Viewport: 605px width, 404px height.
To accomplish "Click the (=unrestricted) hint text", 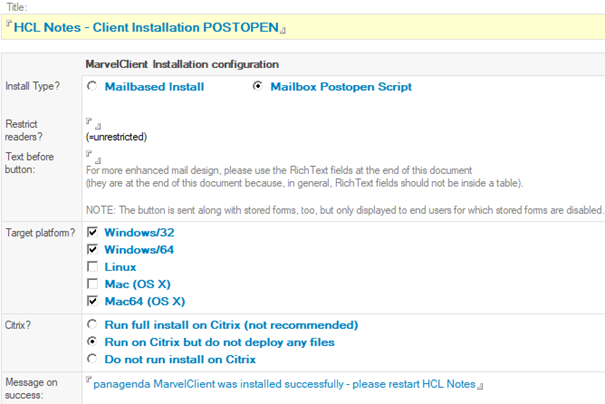I will 116,137.
